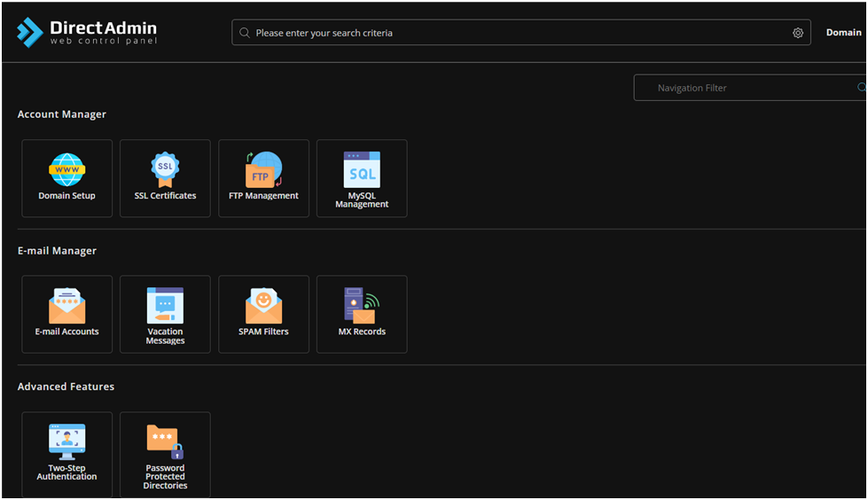This screenshot has width=868, height=500.
Task: Click the DirectAdmin logo
Action: point(87,32)
